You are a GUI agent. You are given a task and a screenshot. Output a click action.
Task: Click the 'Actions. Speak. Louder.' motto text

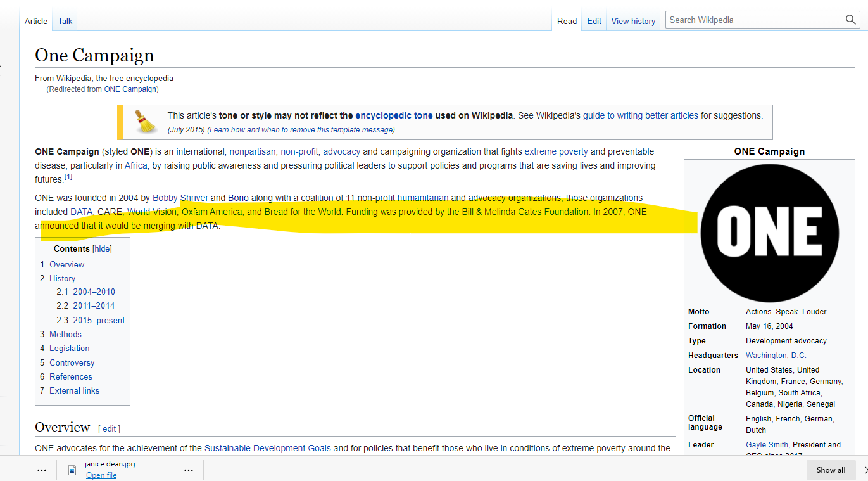(787, 312)
